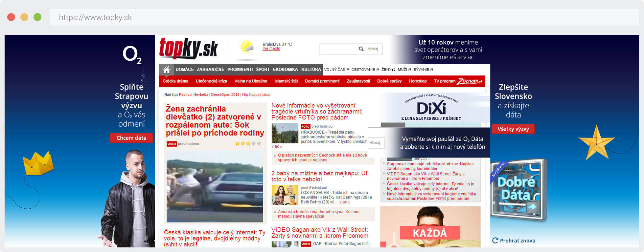The width and height of the screenshot is (644, 252).
Task: Click the Zoznam.sk logo in red bar
Action: point(471,81)
